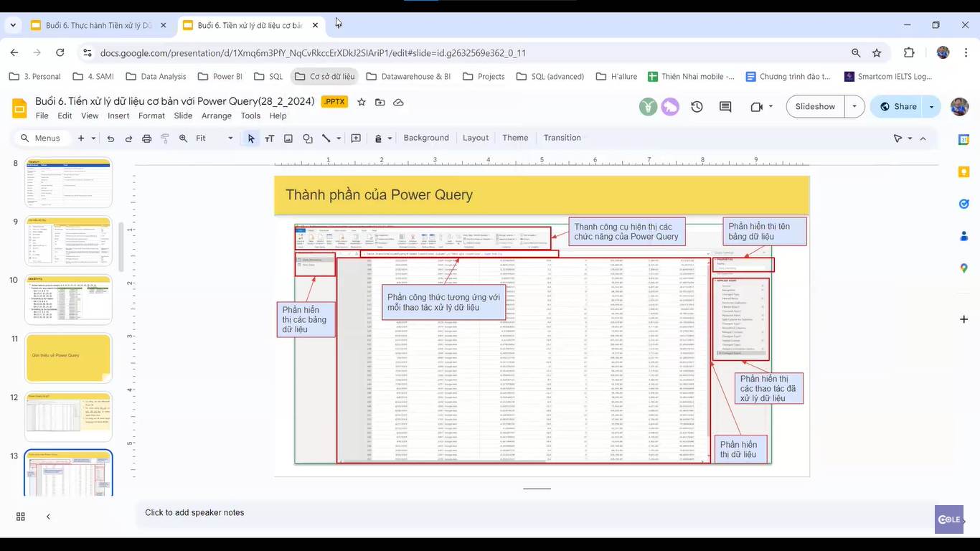980x551 pixels.
Task: Open the Tools menu
Action: 250,116
